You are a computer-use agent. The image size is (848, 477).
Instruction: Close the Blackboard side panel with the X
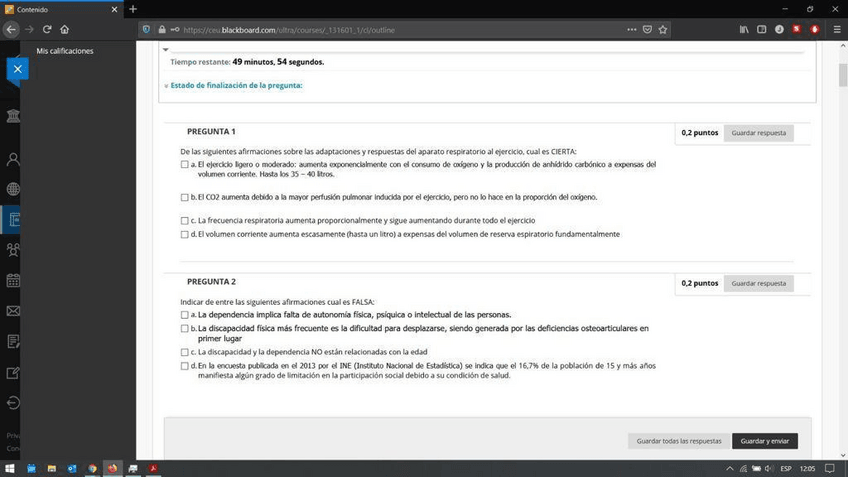click(x=17, y=69)
